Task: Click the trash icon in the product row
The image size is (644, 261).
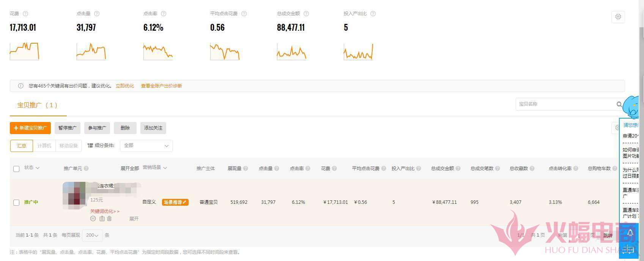Action: point(109,219)
